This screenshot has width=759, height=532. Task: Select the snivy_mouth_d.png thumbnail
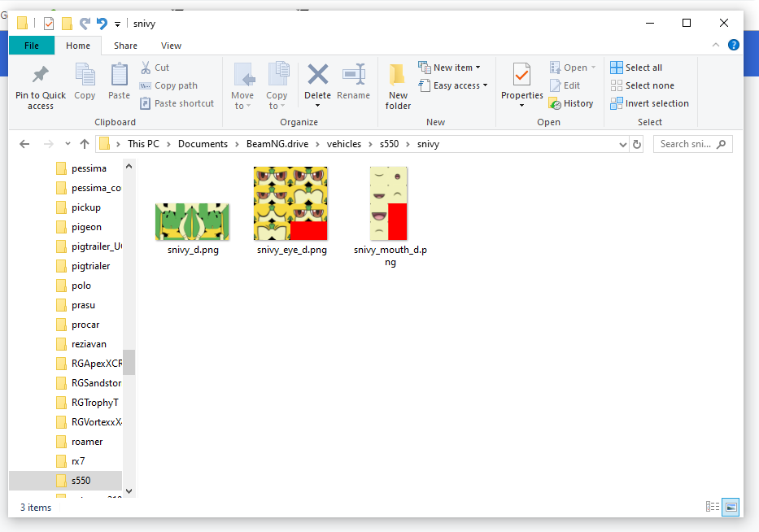coord(389,203)
